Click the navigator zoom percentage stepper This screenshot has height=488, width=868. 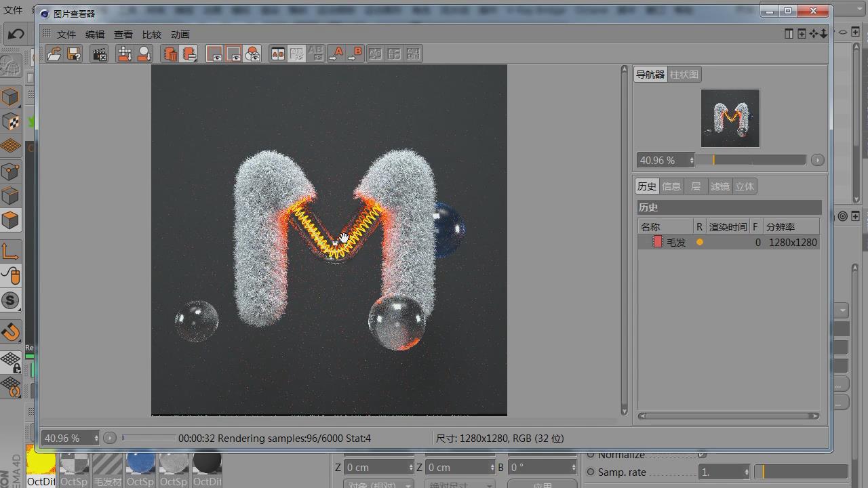691,161
